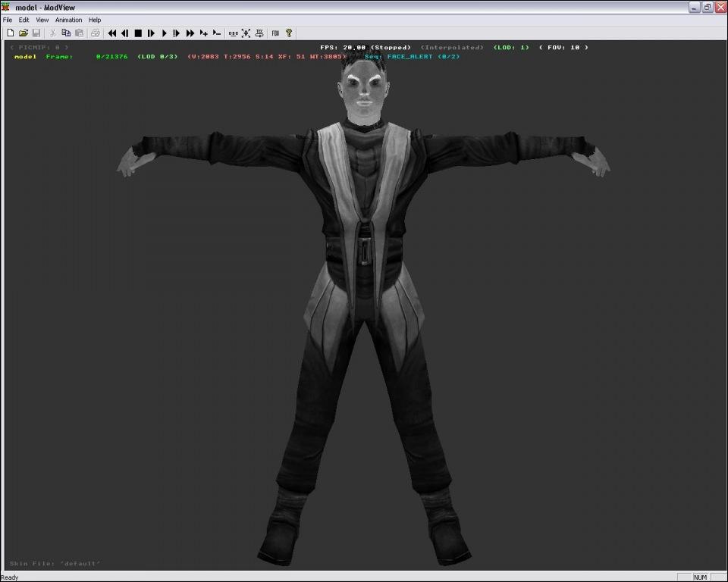The width and height of the screenshot is (728, 582).
Task: Toggle the floor display icon
Action: pos(259,33)
